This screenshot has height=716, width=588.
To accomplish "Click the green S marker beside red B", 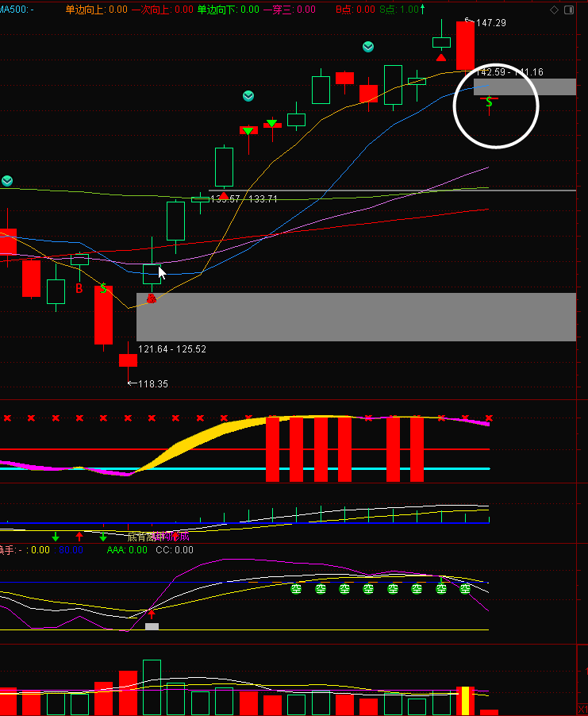I will [103, 288].
